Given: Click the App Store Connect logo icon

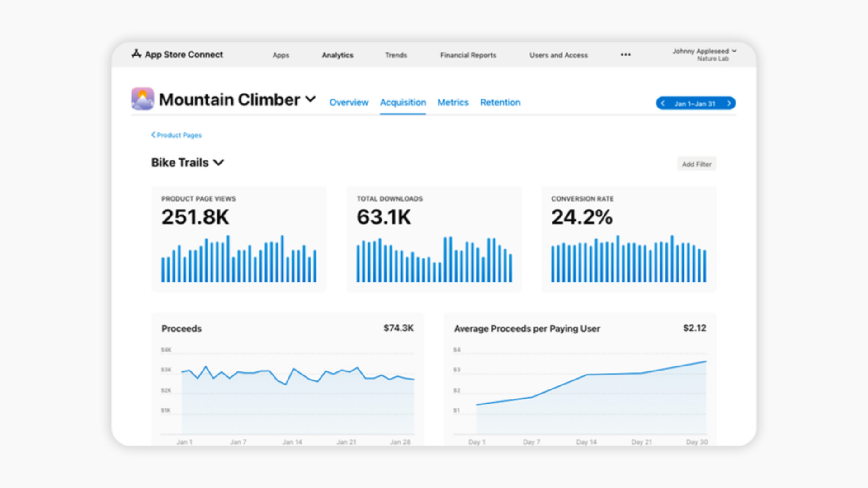Looking at the screenshot, I should click(x=136, y=54).
